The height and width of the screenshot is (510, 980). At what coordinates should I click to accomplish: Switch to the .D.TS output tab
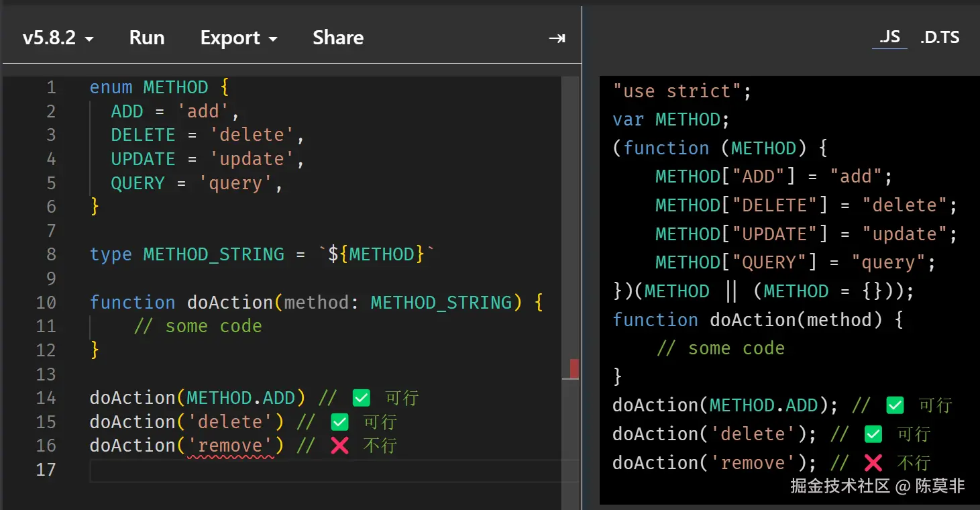click(940, 38)
